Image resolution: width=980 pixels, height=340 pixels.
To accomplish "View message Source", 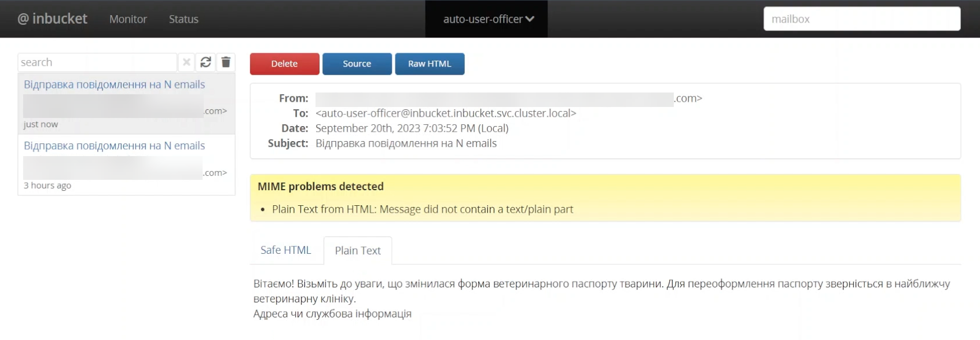I will pyautogui.click(x=357, y=64).
